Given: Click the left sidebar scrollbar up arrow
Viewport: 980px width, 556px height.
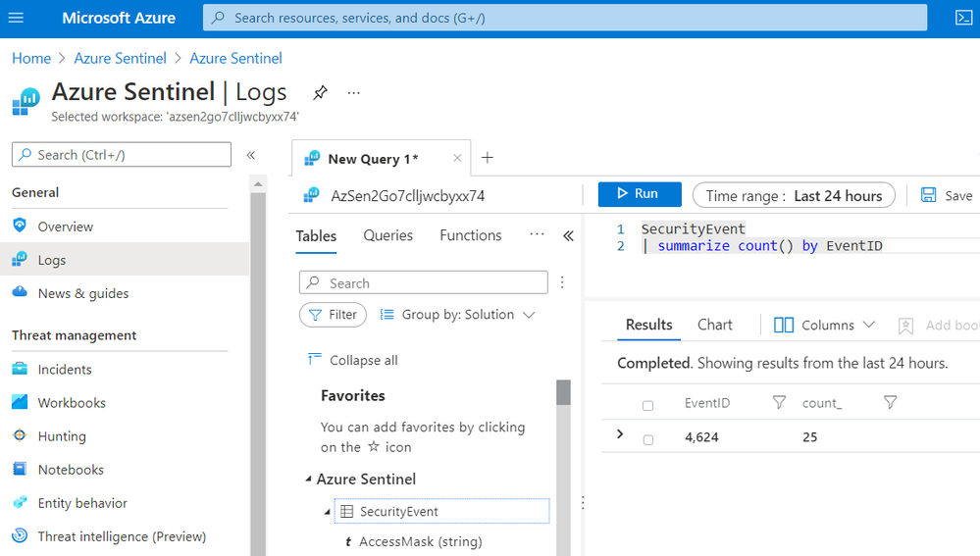Looking at the screenshot, I should click(x=258, y=184).
